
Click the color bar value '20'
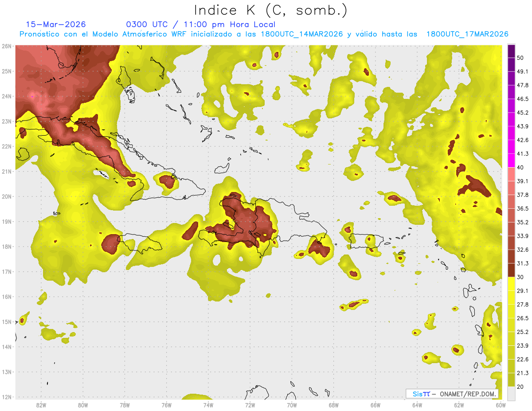coord(520,387)
